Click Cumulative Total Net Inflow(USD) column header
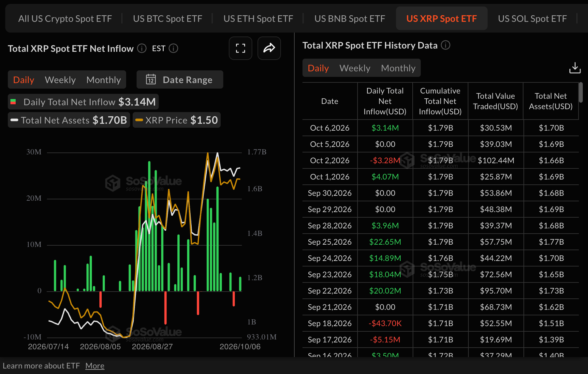The width and height of the screenshot is (588, 374). pos(440,101)
